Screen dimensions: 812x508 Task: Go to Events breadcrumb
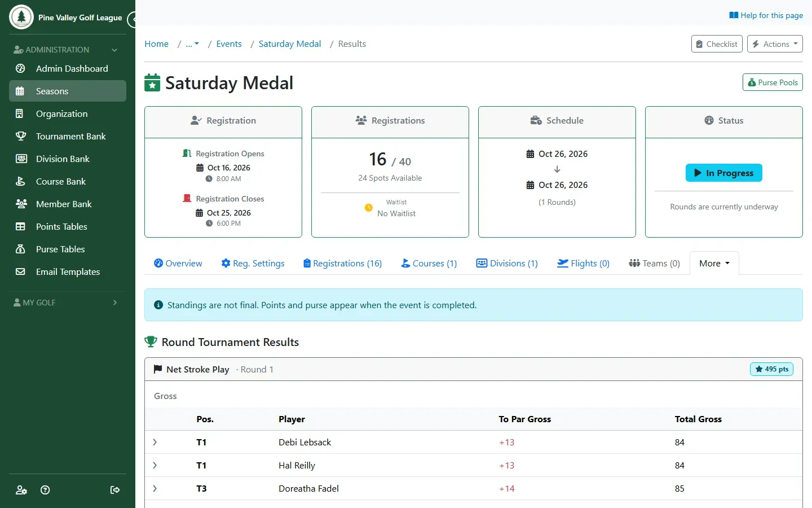click(x=228, y=43)
